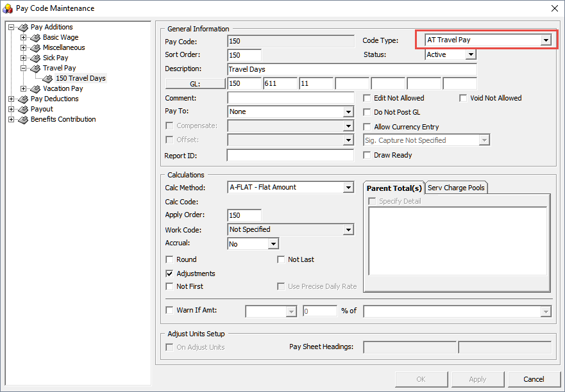565x392 pixels.
Task: Check the Void Not Allowed checkbox
Action: (463, 98)
